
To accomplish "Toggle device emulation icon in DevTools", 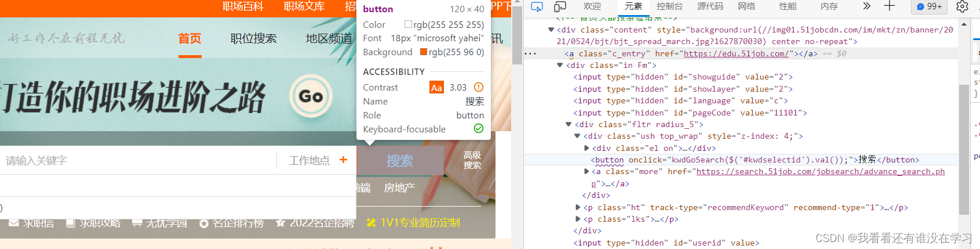I will pos(560,6).
